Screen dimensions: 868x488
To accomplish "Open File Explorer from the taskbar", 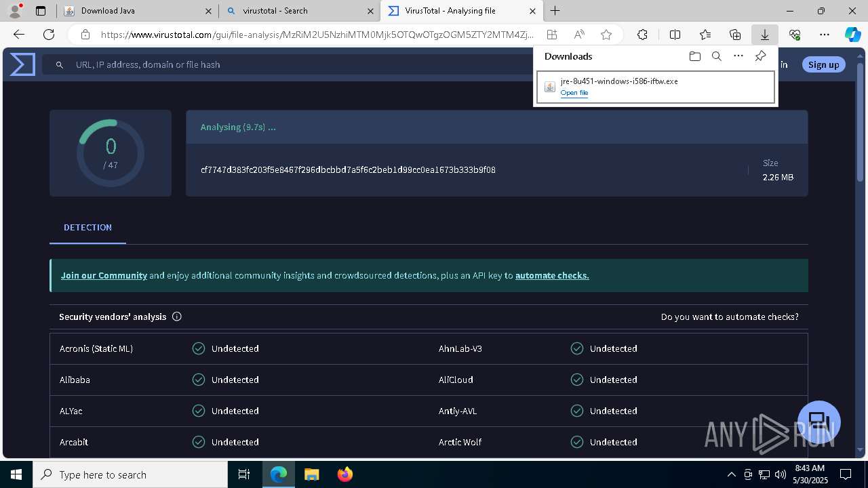I will point(312,474).
